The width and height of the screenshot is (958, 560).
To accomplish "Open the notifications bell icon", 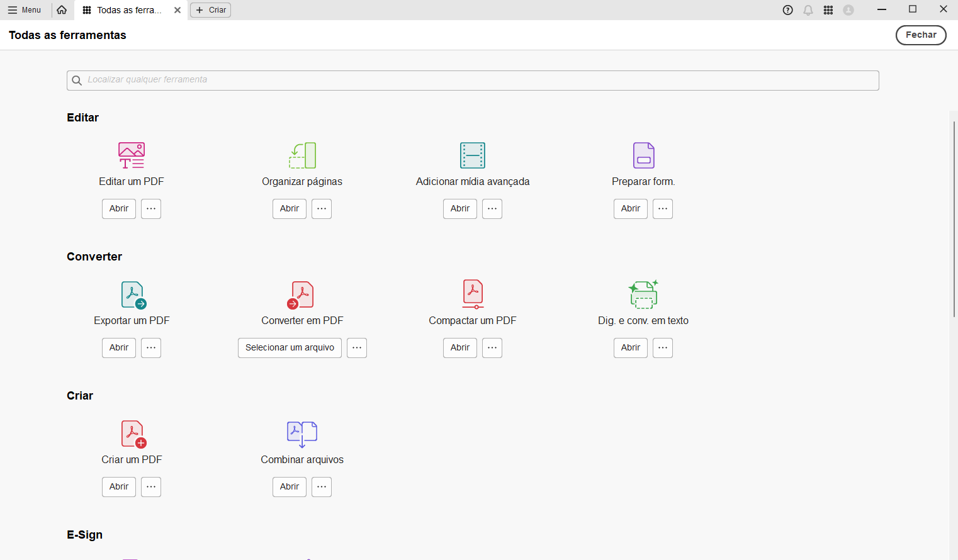I will coord(808,10).
